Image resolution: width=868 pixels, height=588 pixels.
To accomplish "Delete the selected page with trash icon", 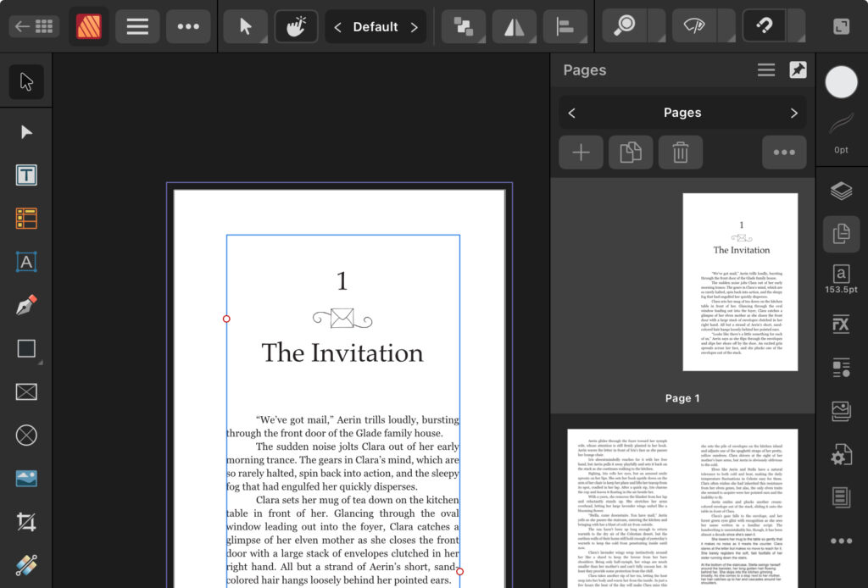I will (680, 153).
